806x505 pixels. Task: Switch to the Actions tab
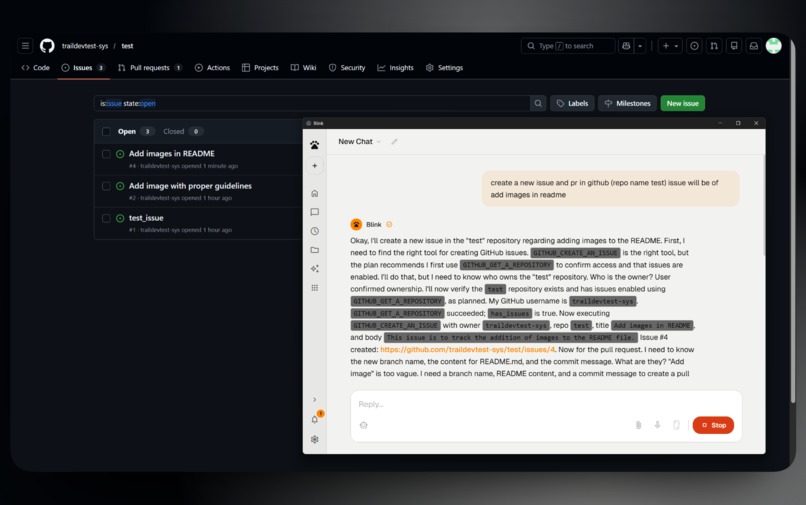coord(212,67)
